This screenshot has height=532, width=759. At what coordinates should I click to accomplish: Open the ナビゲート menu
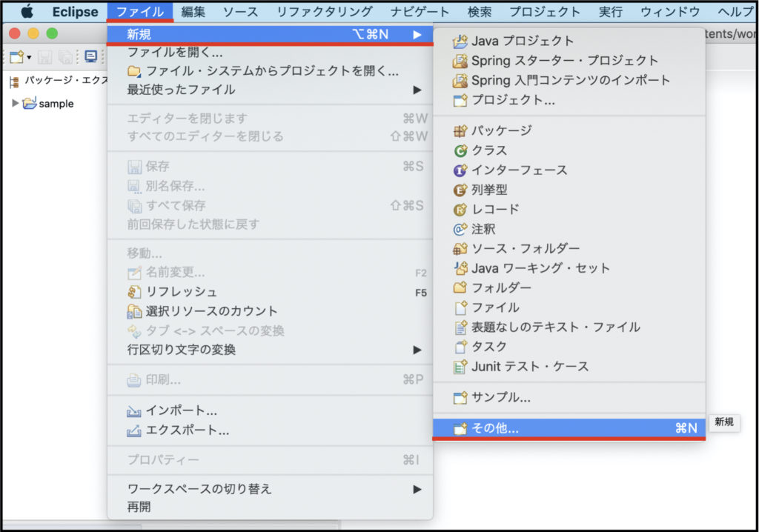(x=420, y=12)
